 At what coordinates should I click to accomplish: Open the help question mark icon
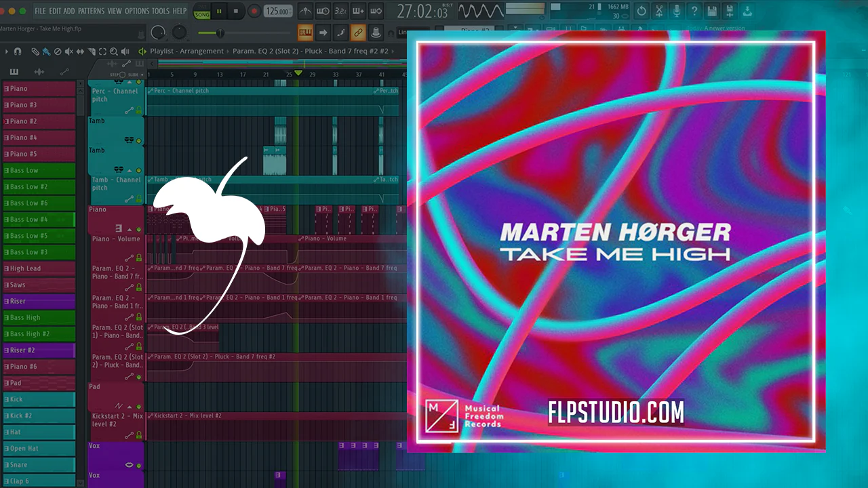tap(694, 11)
